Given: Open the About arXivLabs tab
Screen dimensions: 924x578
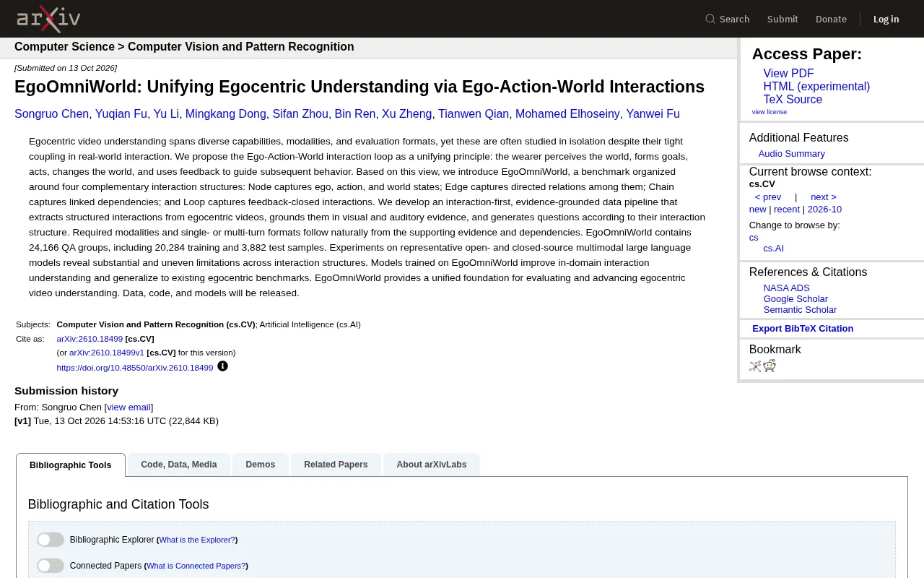Looking at the screenshot, I should pyautogui.click(x=432, y=465).
